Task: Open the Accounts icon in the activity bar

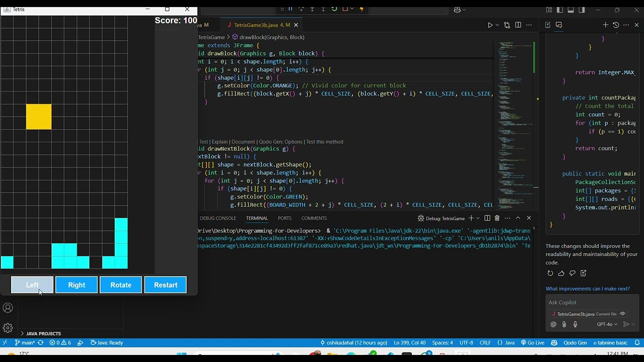Action: click(x=8, y=308)
